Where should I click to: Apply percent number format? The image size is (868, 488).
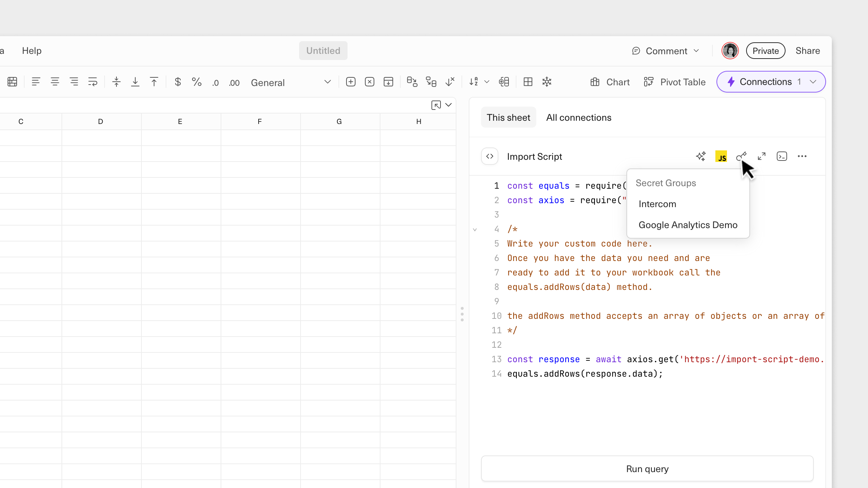(196, 82)
